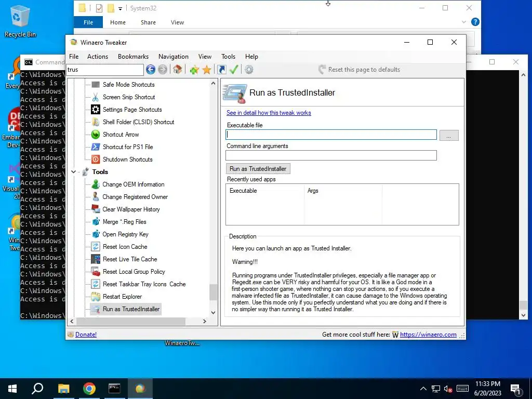Open the Actions menu
Viewport: 532px width, 399px height.
(97, 57)
